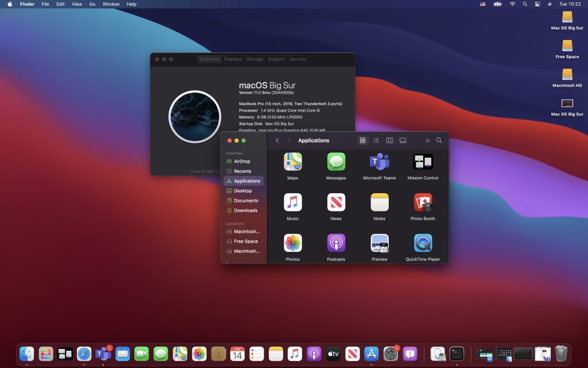Open the Maps application icon
The height and width of the screenshot is (368, 588).
click(293, 162)
